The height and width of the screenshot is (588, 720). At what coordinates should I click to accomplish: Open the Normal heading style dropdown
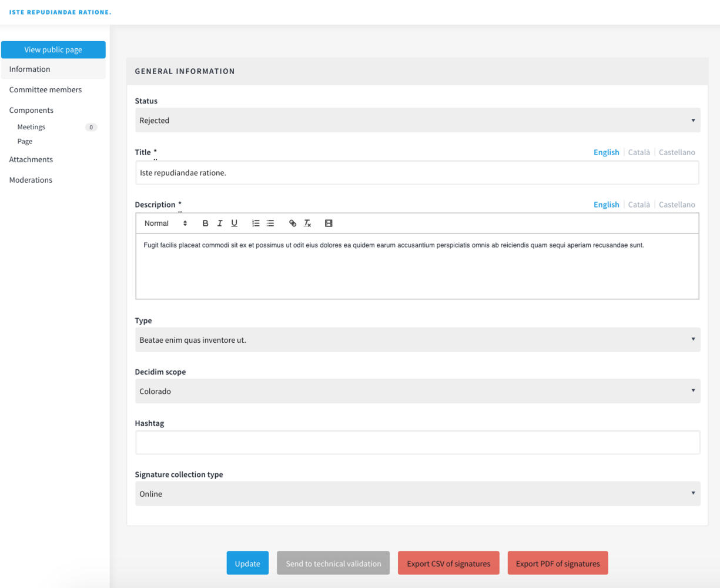click(166, 223)
